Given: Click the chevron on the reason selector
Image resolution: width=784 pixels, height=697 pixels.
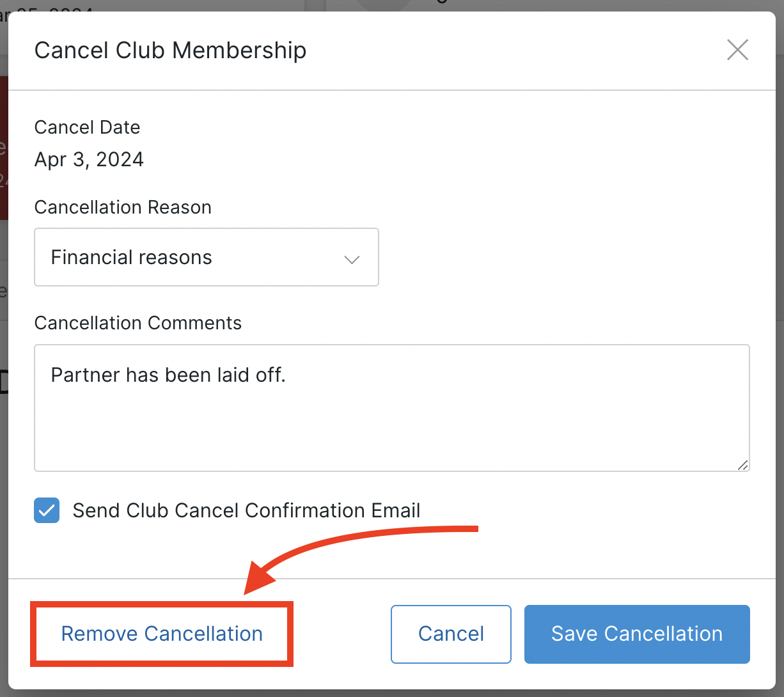Looking at the screenshot, I should 351,259.
